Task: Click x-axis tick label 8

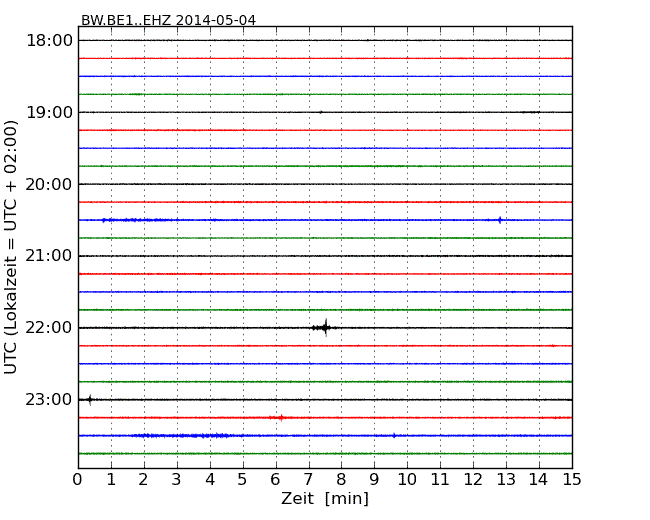Action: click(341, 480)
